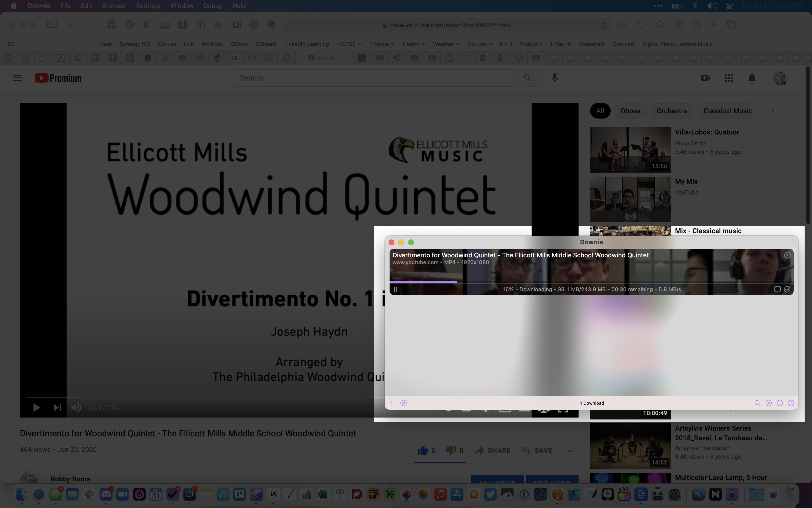Open Control Center in the menu bar
This screenshot has width=812, height=508.
[x=729, y=6]
